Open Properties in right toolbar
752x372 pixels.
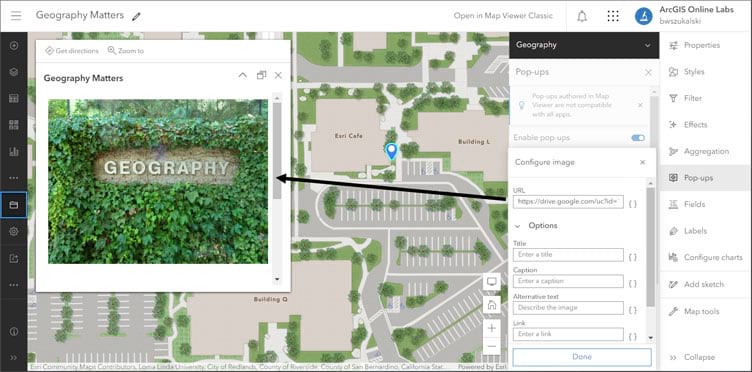pos(705,46)
